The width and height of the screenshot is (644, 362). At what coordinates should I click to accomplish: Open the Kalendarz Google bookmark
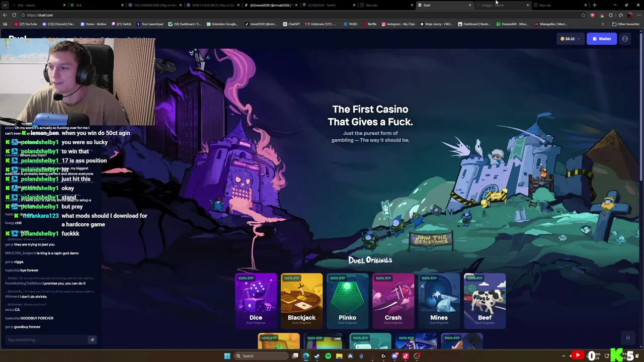pos(222,24)
